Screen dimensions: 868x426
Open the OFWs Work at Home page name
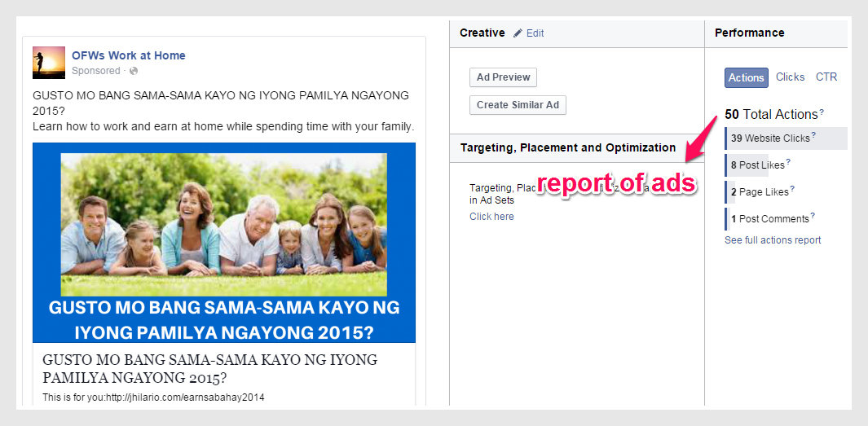click(129, 55)
